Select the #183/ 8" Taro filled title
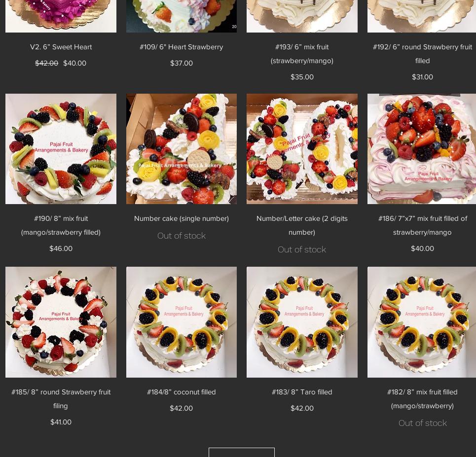Screen dimensions: 476x457 point(302,392)
